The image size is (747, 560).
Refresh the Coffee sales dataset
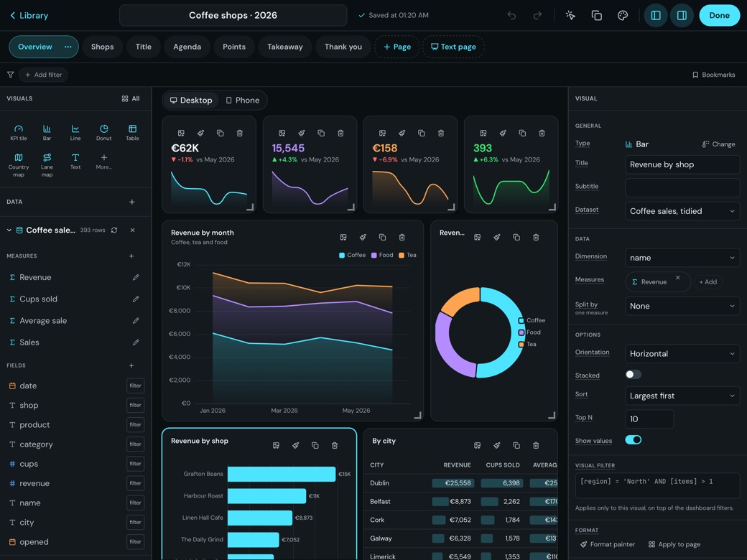coord(114,230)
